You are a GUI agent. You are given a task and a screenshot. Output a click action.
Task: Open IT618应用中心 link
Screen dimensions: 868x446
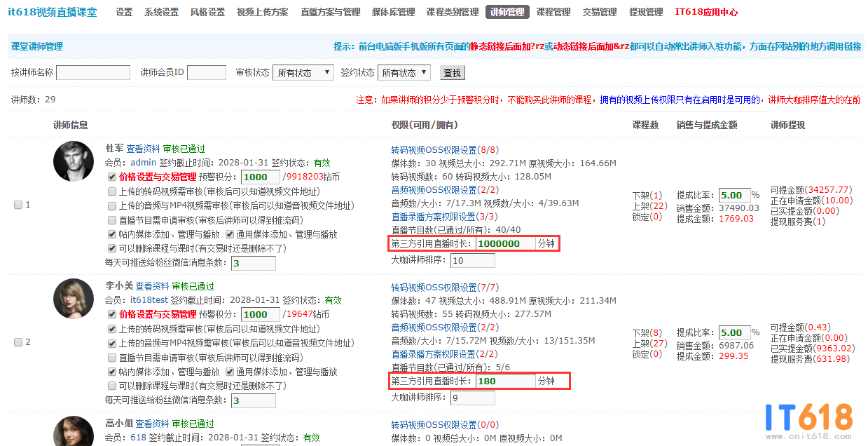coord(705,12)
